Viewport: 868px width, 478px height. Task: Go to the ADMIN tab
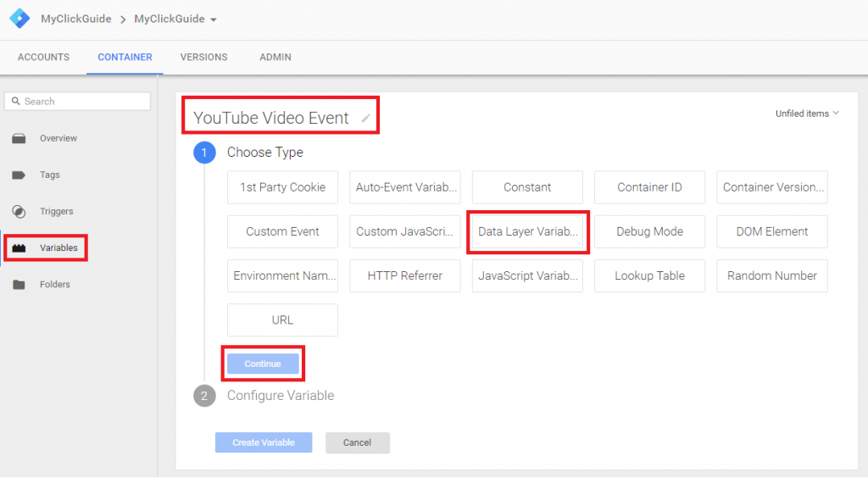pyautogui.click(x=275, y=57)
